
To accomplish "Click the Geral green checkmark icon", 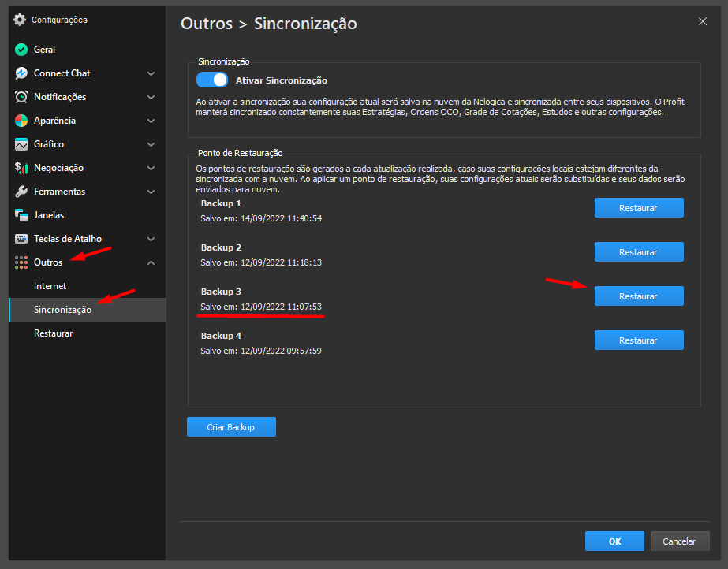I will [x=21, y=50].
